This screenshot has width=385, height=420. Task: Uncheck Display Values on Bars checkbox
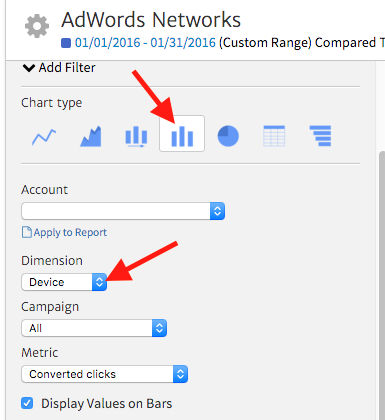(27, 403)
